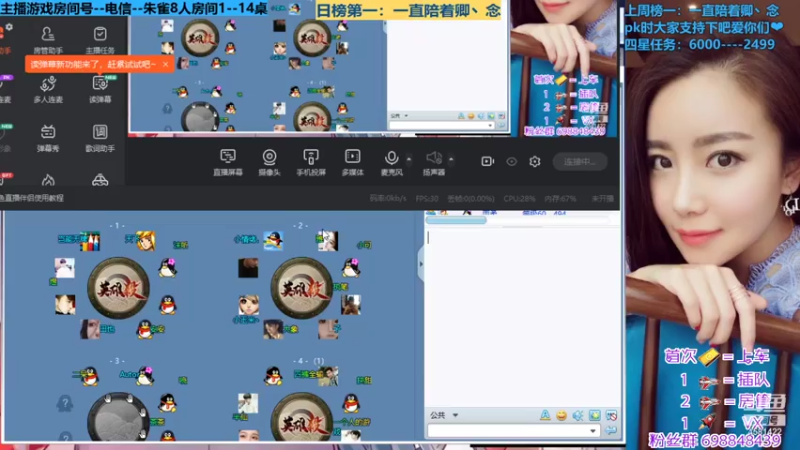Image resolution: width=800 pixels, height=450 pixels.
Task: Open streaming settings gear in control bar
Action: [x=534, y=161]
